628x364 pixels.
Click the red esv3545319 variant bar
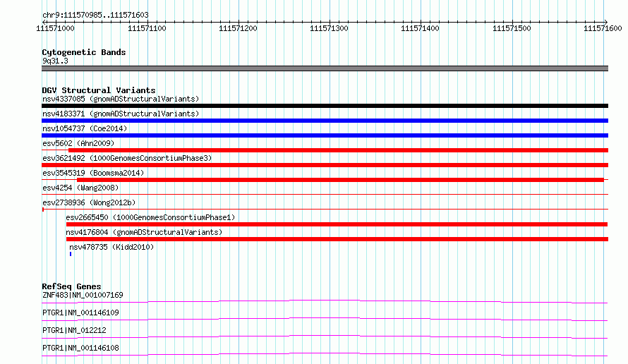(340, 180)
